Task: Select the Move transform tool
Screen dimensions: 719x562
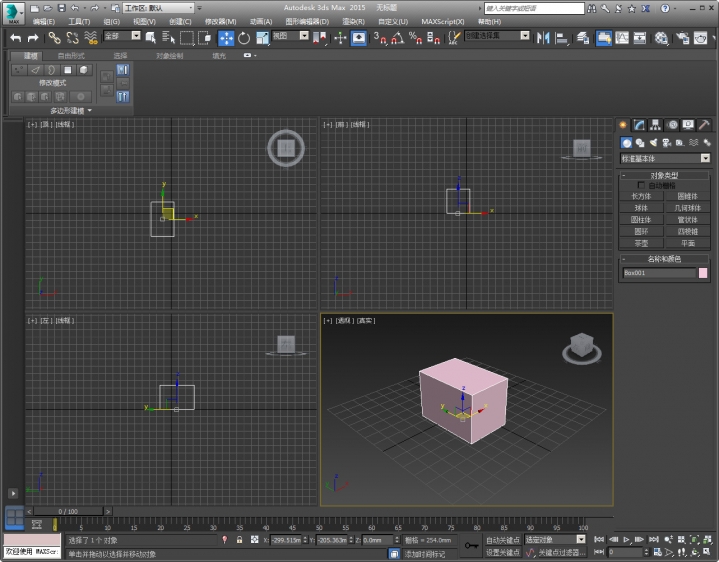Action: pos(226,38)
